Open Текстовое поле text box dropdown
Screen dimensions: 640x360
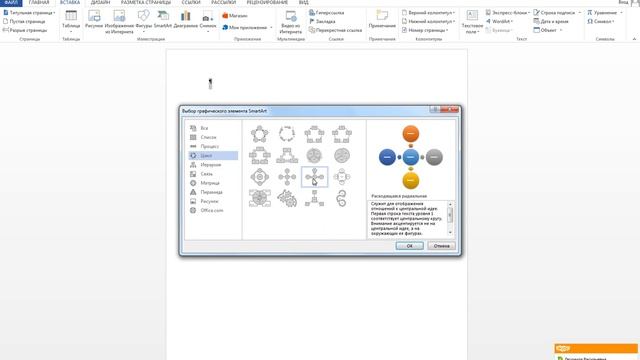472,21
